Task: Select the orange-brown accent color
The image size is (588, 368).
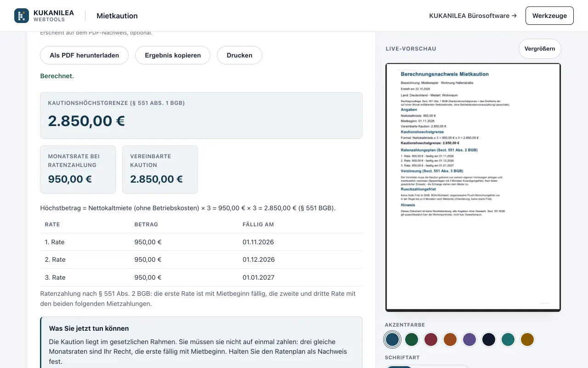Action: coord(450,339)
